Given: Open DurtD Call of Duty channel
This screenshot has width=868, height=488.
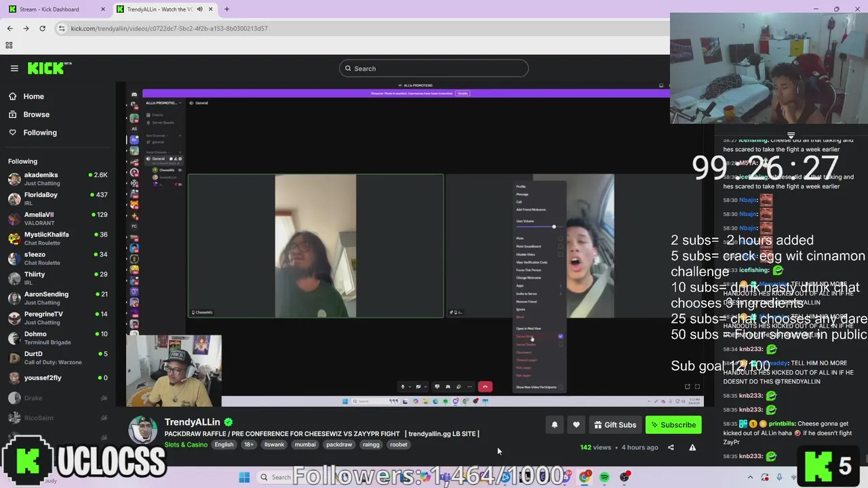Looking at the screenshot, I should [x=58, y=358].
